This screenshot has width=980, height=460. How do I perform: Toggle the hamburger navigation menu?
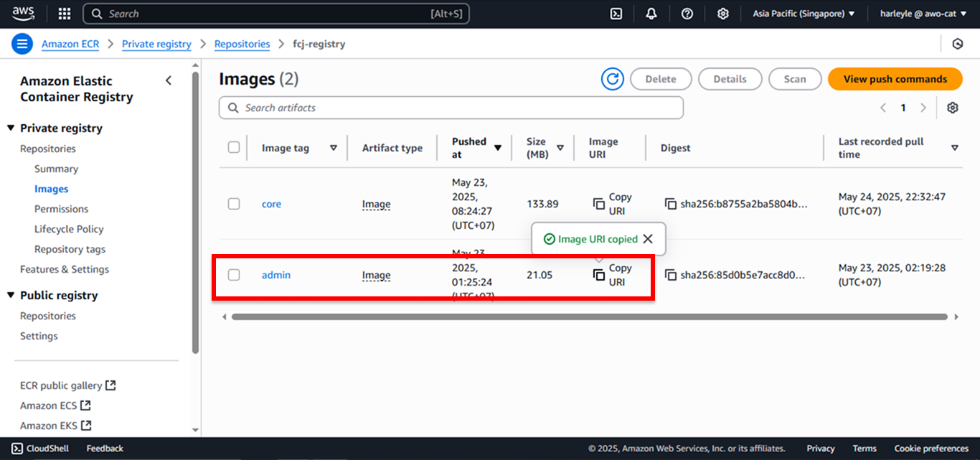(22, 44)
